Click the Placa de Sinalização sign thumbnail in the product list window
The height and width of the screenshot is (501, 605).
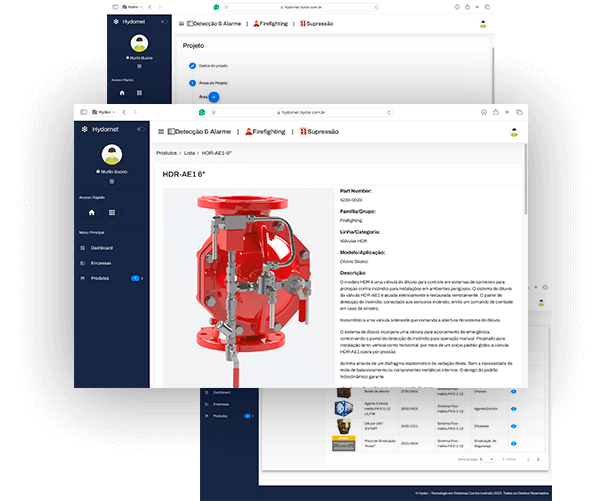point(343,443)
